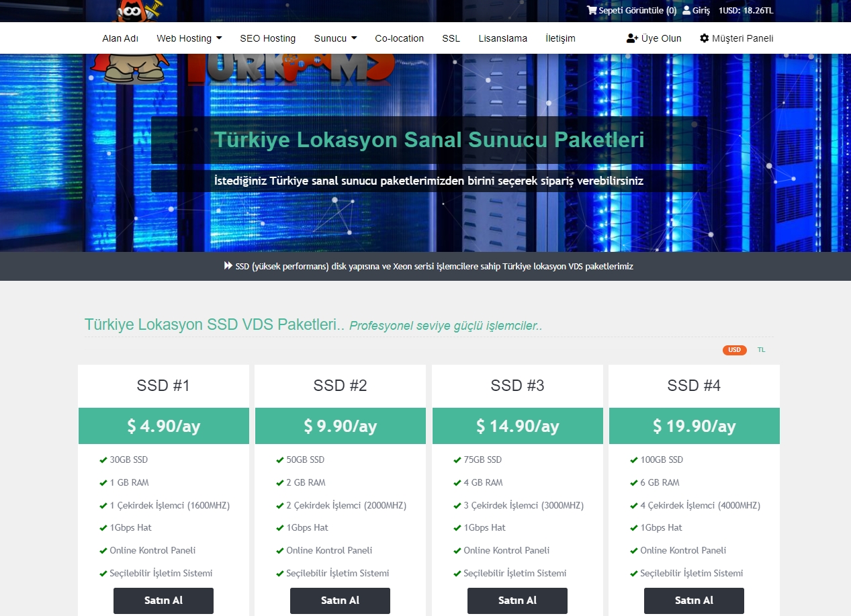Click the 1USD: 18.26TL rate text
This screenshot has height=616, width=851.
click(x=746, y=11)
